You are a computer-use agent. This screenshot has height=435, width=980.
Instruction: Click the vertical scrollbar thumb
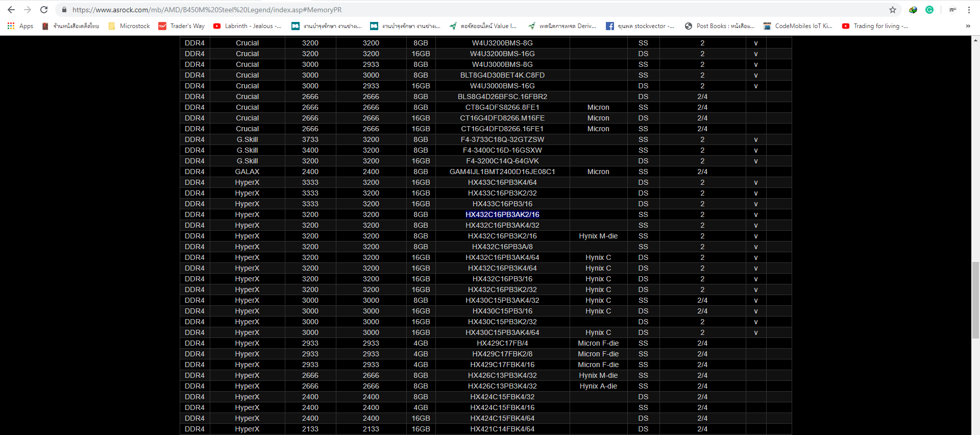click(x=975, y=300)
